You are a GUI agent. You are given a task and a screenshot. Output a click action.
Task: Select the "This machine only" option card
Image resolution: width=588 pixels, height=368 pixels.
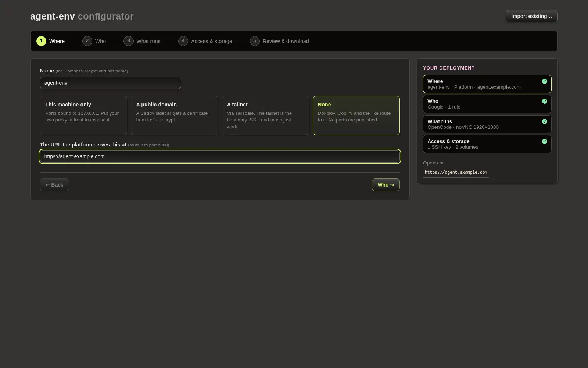tap(83, 116)
